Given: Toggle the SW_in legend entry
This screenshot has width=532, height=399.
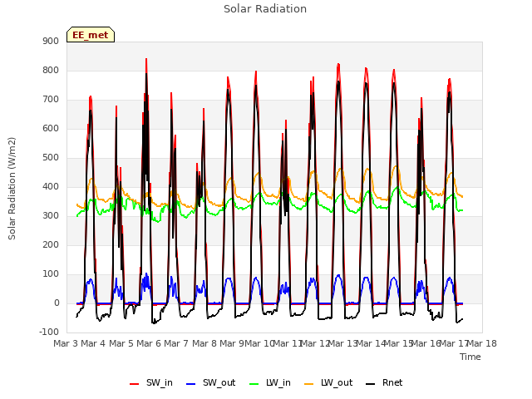Looking at the screenshot, I should [x=151, y=382].
